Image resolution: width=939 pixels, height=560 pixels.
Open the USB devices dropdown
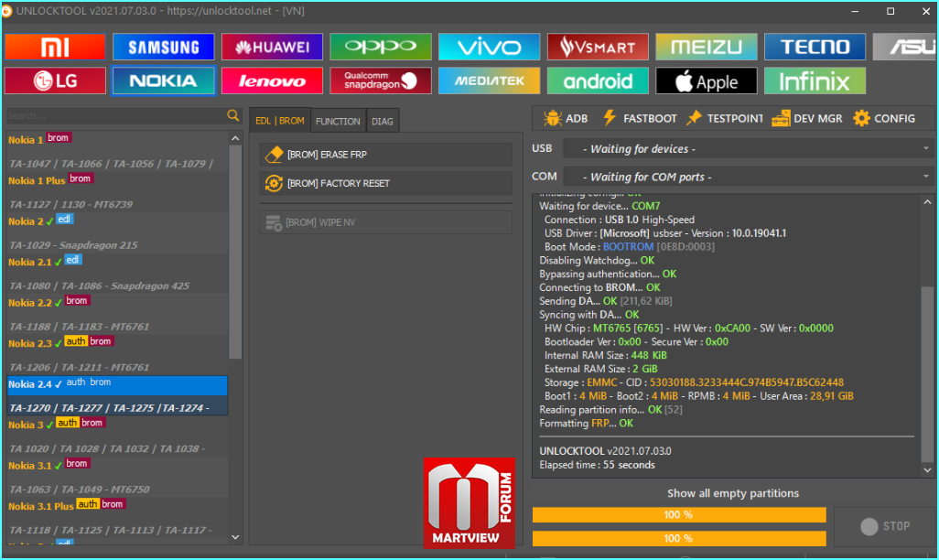tap(748, 148)
